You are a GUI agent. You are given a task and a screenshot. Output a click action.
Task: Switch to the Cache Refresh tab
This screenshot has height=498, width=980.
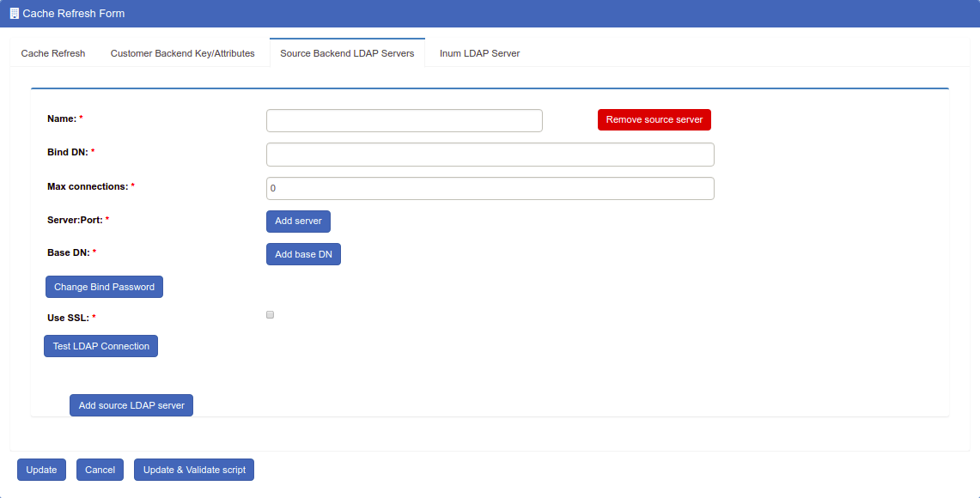52,52
